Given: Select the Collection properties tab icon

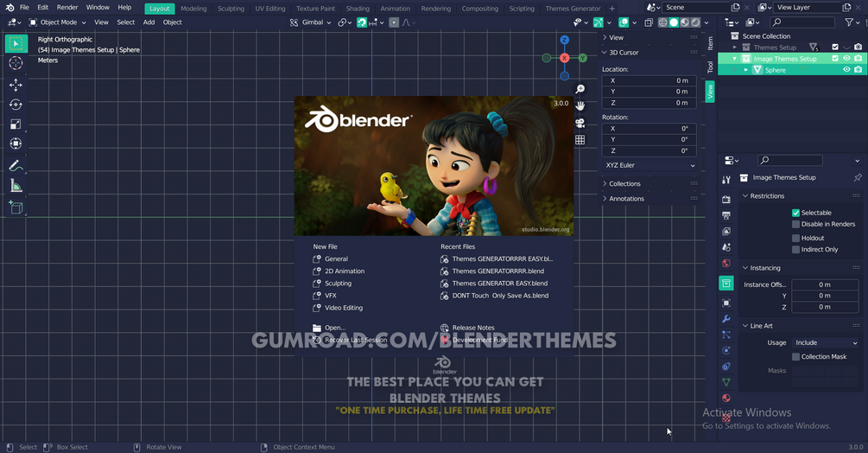Looking at the screenshot, I should (x=726, y=283).
